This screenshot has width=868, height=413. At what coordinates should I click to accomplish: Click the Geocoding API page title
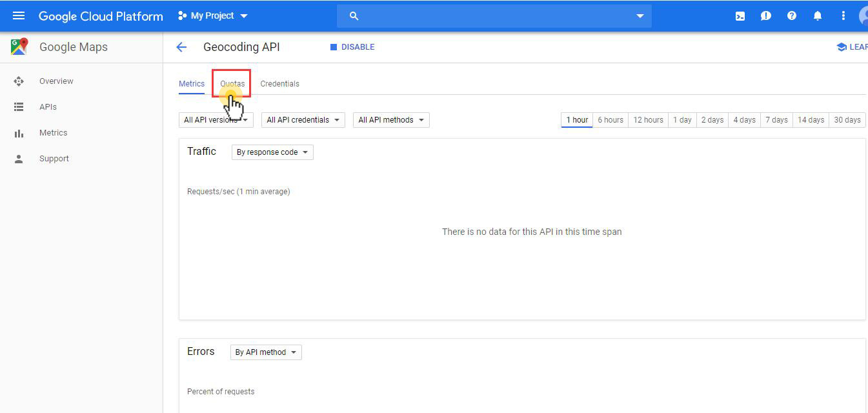tap(241, 47)
